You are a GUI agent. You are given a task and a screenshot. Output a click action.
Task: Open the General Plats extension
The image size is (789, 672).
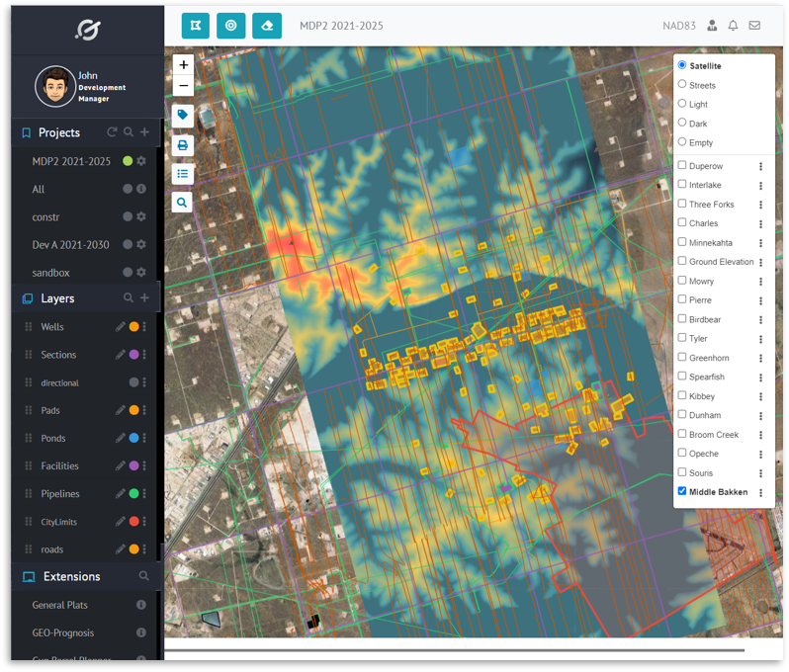(x=60, y=605)
